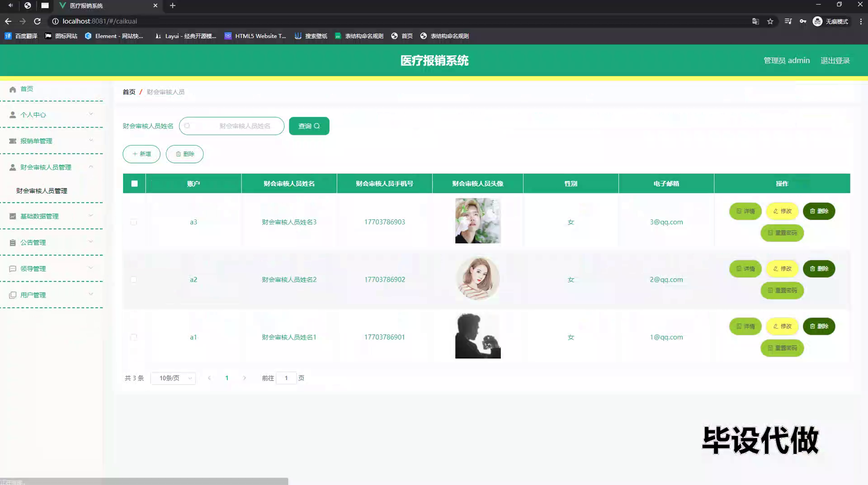Click browser back arrow
The height and width of the screenshot is (485, 868).
[8, 21]
